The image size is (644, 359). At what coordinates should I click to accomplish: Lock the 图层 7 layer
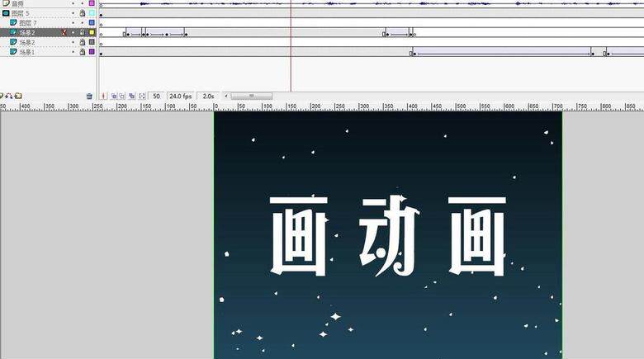click(82, 23)
